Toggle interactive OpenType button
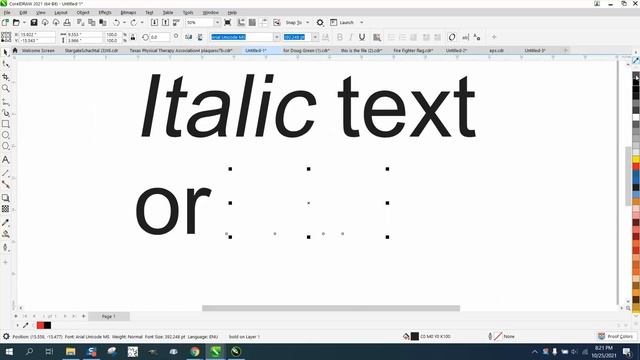 (x=452, y=37)
